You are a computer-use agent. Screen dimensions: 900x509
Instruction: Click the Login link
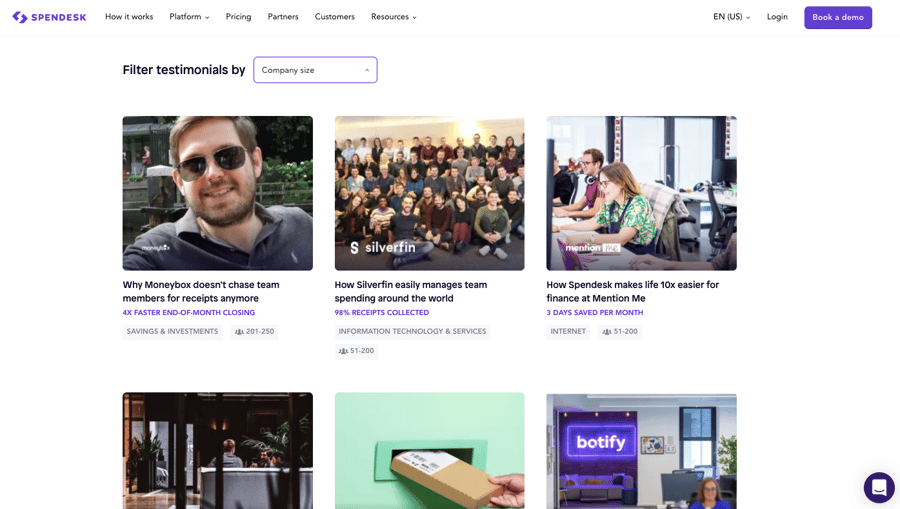[777, 17]
